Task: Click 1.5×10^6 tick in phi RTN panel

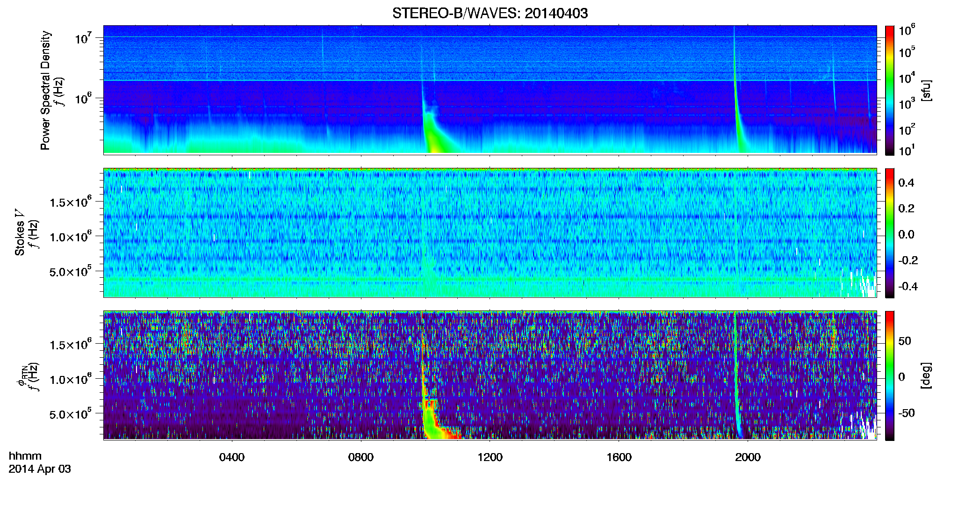Action: pyautogui.click(x=70, y=345)
